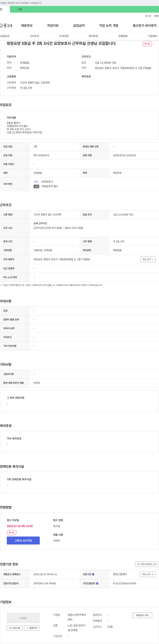
Task: Jump to the 우대사항 section tab
Action: coord(64,36)
